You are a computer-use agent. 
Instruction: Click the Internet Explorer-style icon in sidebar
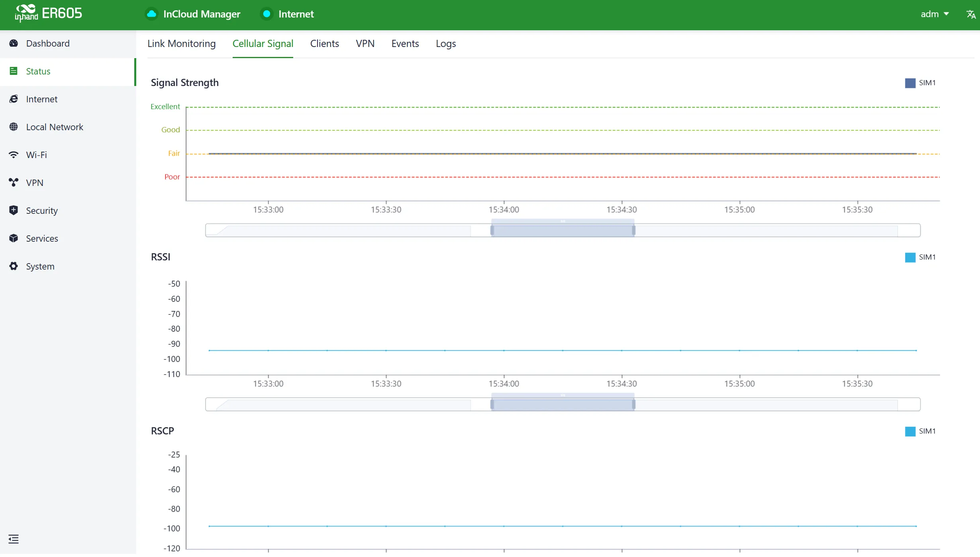point(14,99)
